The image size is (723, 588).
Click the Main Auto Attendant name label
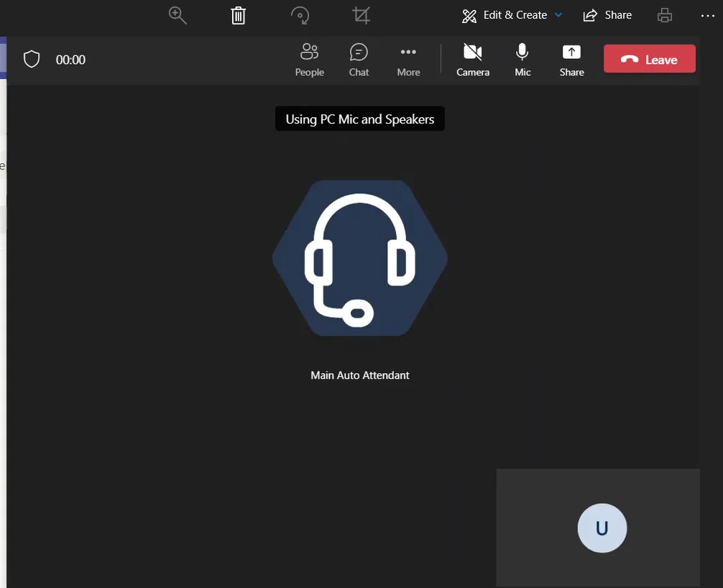point(359,375)
